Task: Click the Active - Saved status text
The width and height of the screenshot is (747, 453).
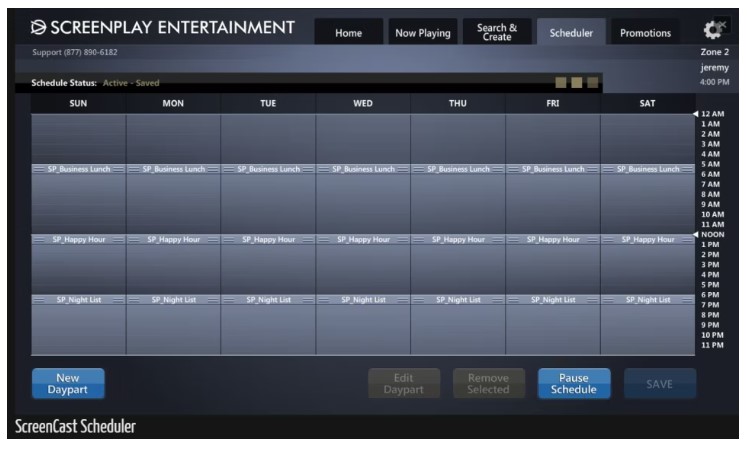Action: point(131,83)
